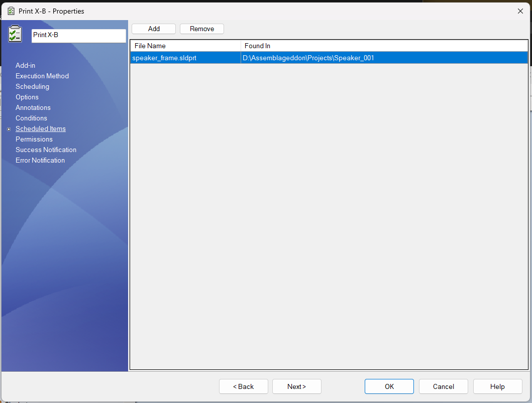Open the Scheduling page
This screenshot has height=403, width=532.
[32, 86]
